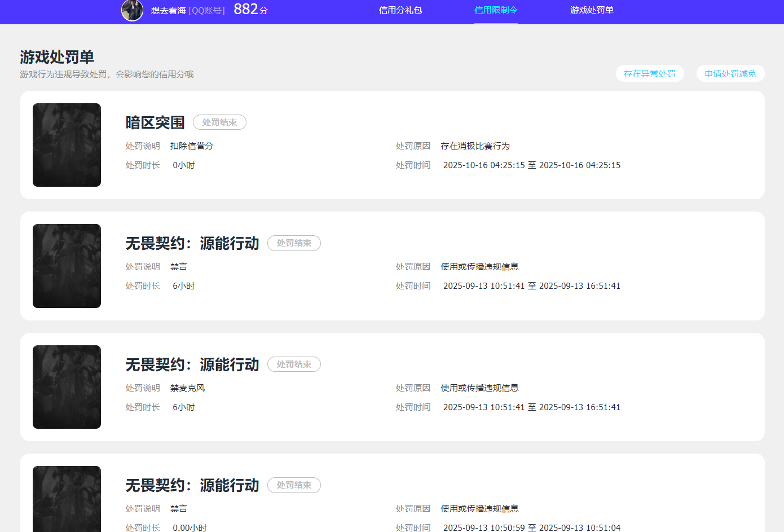The width and height of the screenshot is (784, 532).
Task: Click the user avatar in the top bar
Action: tap(131, 10)
